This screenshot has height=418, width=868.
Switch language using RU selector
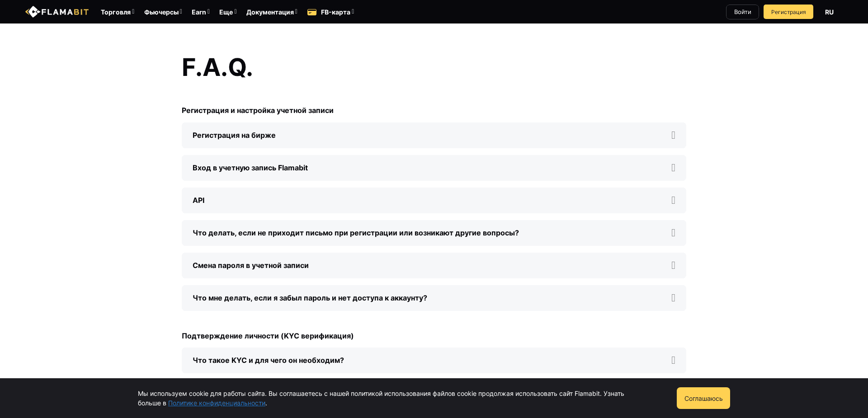click(x=829, y=12)
